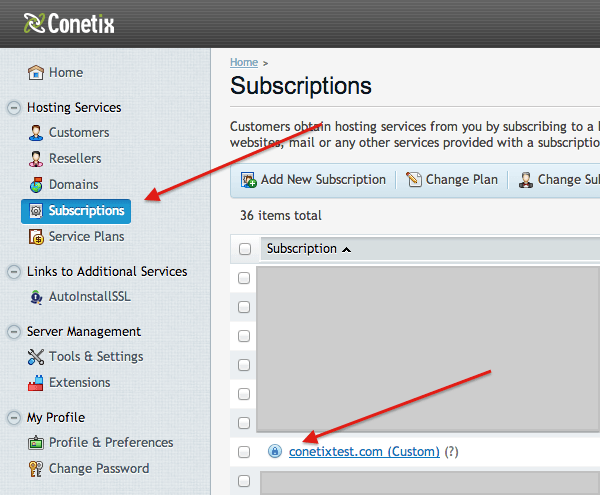The height and width of the screenshot is (495, 600).
Task: Tick the checkbox in the fifth subscription row
Action: click(x=244, y=394)
